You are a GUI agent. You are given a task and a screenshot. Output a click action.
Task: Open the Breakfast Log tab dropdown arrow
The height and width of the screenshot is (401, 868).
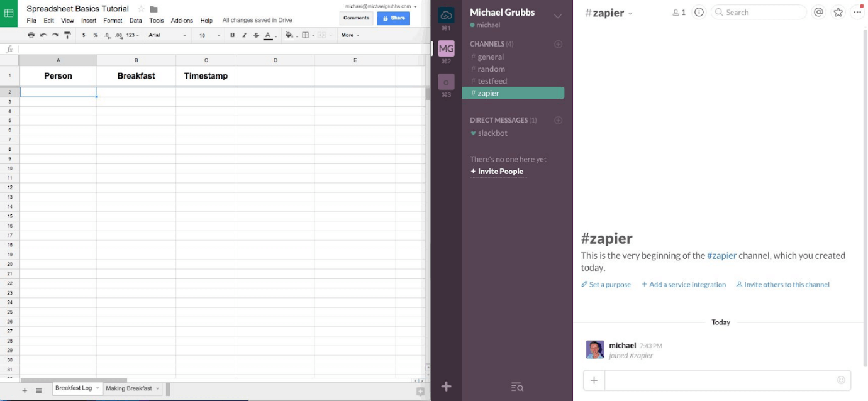pos(97,388)
